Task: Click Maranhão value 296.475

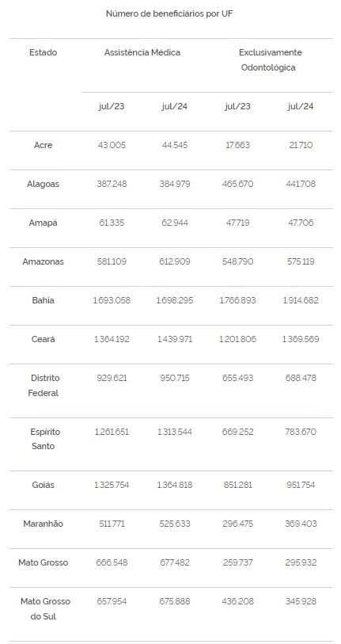Action: [238, 524]
